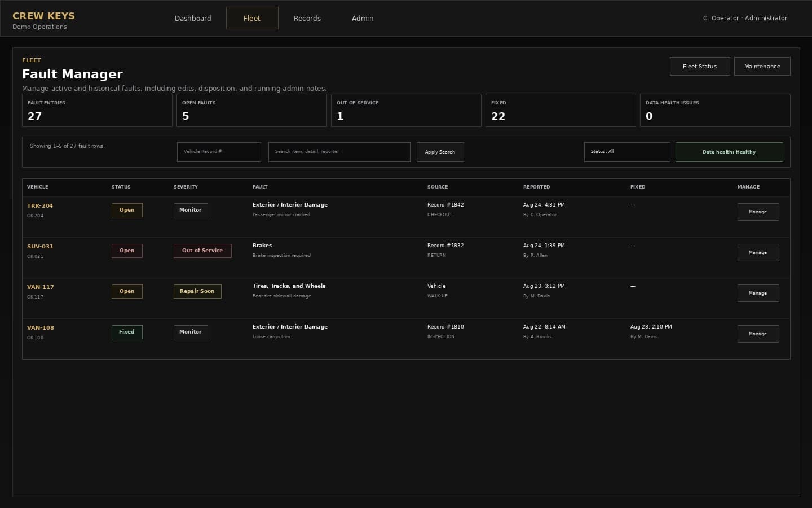Click the Out of Service severity badge
Viewport: 812px width, 508px height.
[202, 251]
